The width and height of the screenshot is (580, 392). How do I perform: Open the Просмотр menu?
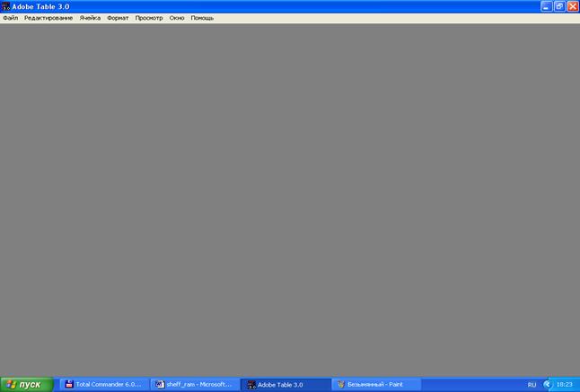(149, 18)
